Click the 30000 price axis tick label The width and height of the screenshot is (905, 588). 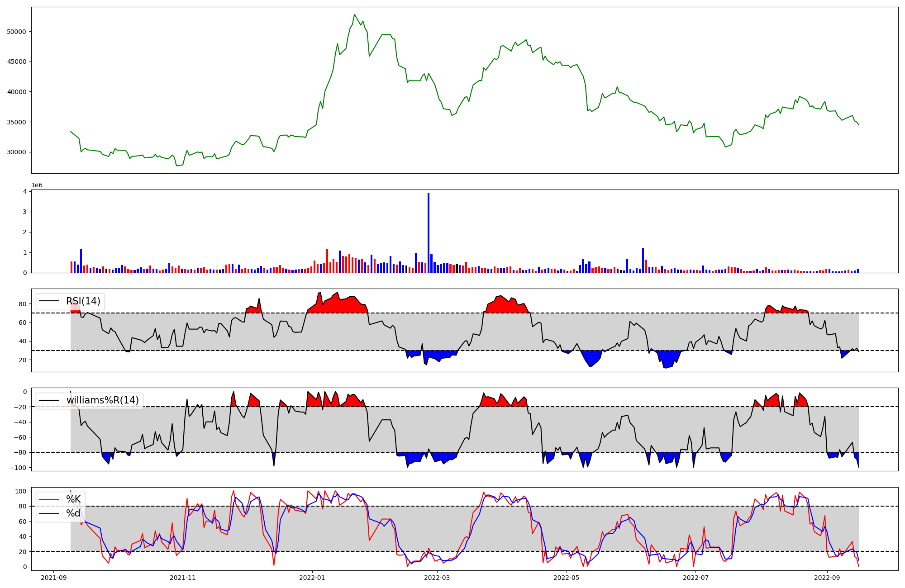(17, 152)
